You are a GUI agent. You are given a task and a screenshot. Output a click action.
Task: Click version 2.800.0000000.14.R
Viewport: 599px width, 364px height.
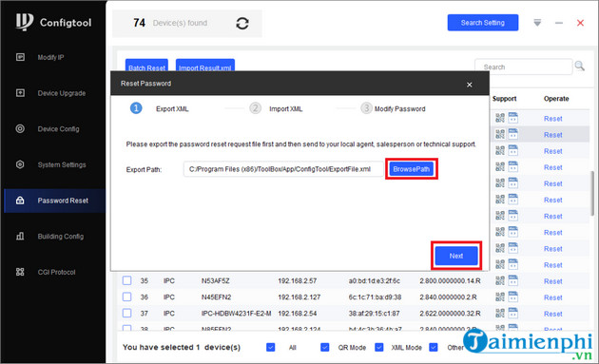pyautogui.click(x=450, y=280)
